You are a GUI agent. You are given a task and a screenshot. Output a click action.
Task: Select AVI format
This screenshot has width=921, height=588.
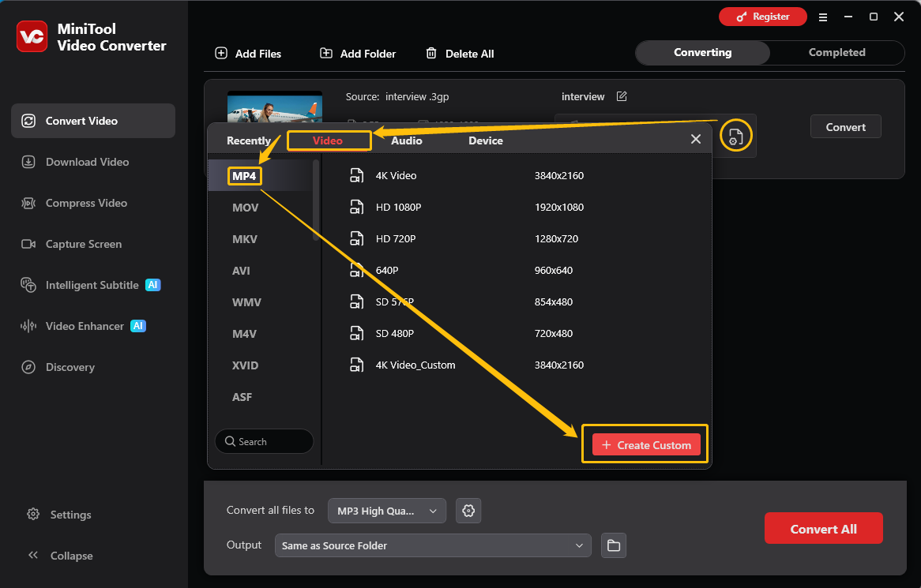point(241,272)
